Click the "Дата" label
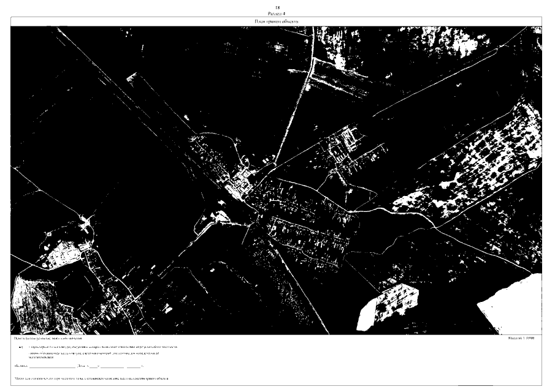Screen dimensions: 555x392 (82, 366)
